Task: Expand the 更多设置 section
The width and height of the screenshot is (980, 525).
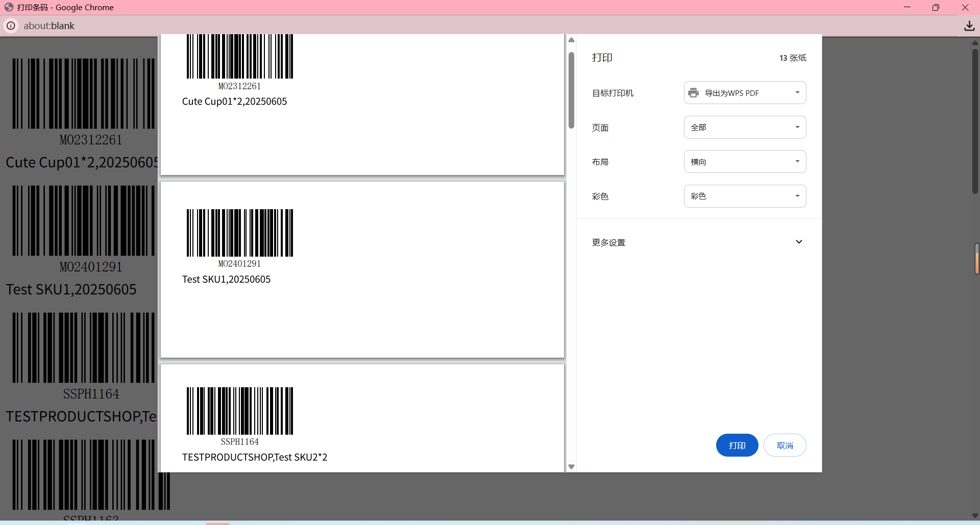Action: pos(699,242)
